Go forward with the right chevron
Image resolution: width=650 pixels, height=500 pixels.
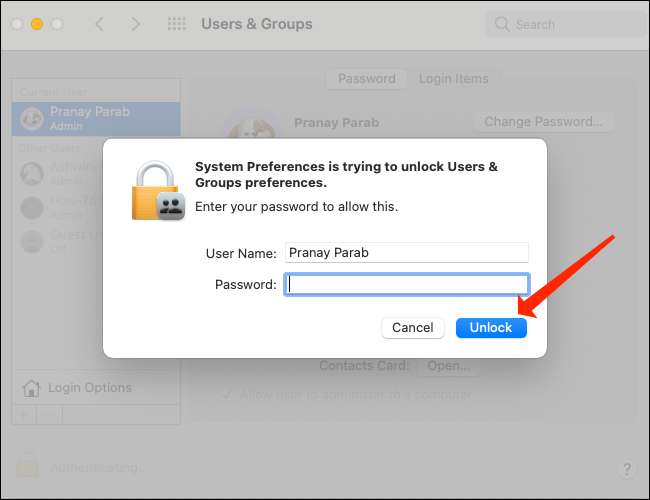(135, 24)
